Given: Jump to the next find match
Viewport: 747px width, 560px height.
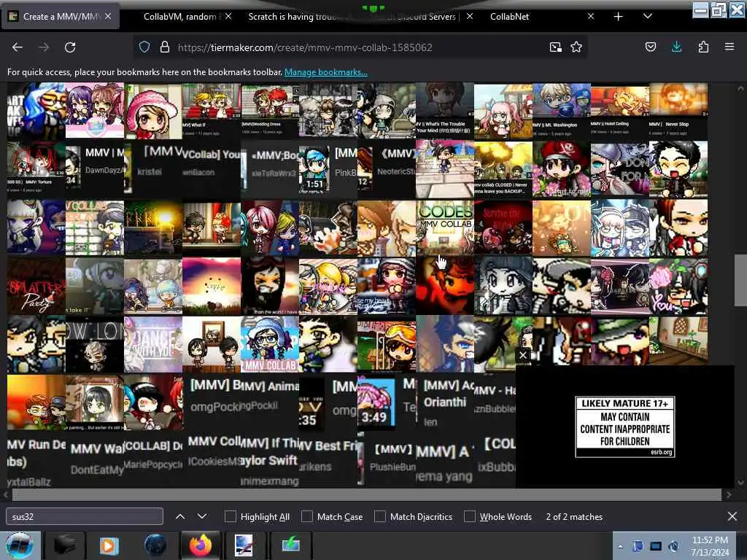Looking at the screenshot, I should coord(202,517).
